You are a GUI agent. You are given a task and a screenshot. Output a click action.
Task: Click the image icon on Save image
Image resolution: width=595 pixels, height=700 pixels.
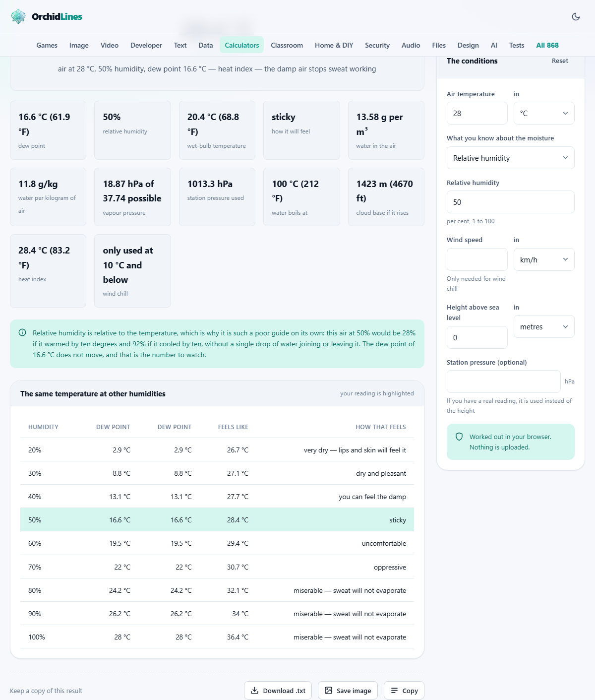328,691
